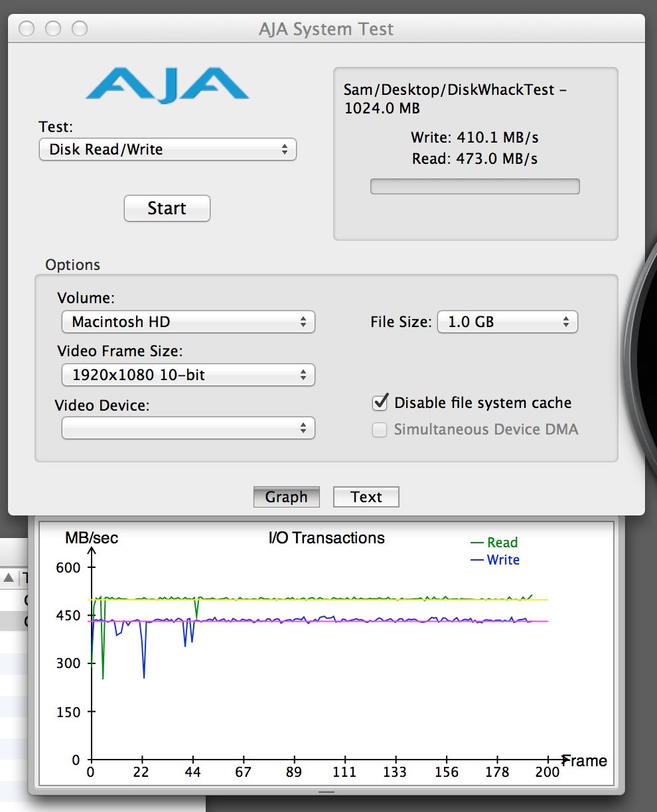The image size is (657, 812).
Task: Click the sort triangle in the background window
Action: 9,578
